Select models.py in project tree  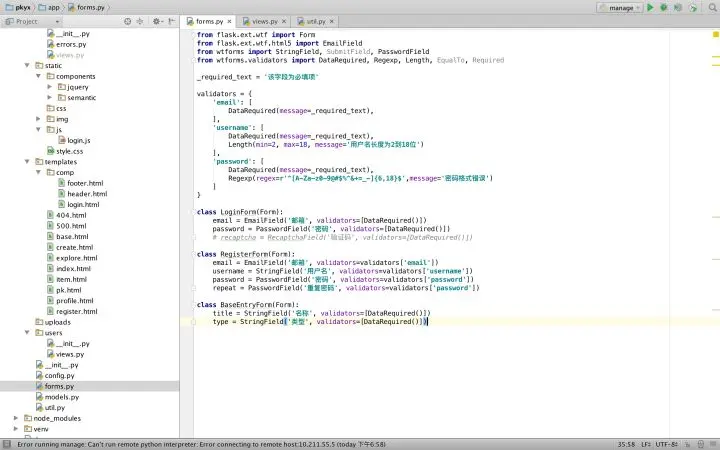tap(57, 397)
